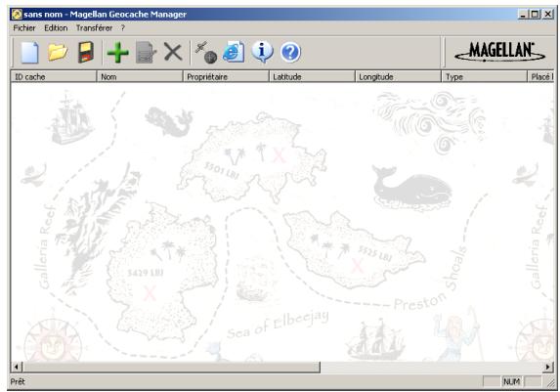Image resolution: width=560 pixels, height=392 pixels.
Task: Close the Magellan Geocache Manager window
Action: point(548,15)
